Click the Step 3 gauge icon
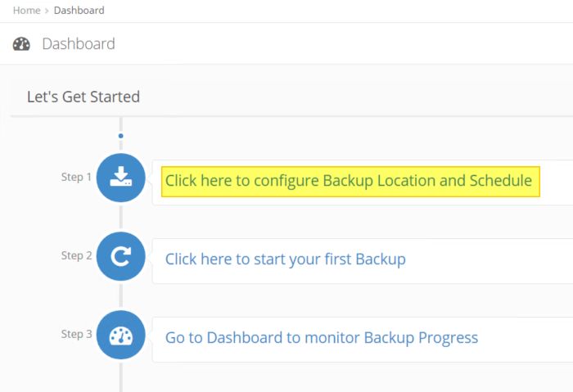This screenshot has height=392, width=573. pos(120,335)
